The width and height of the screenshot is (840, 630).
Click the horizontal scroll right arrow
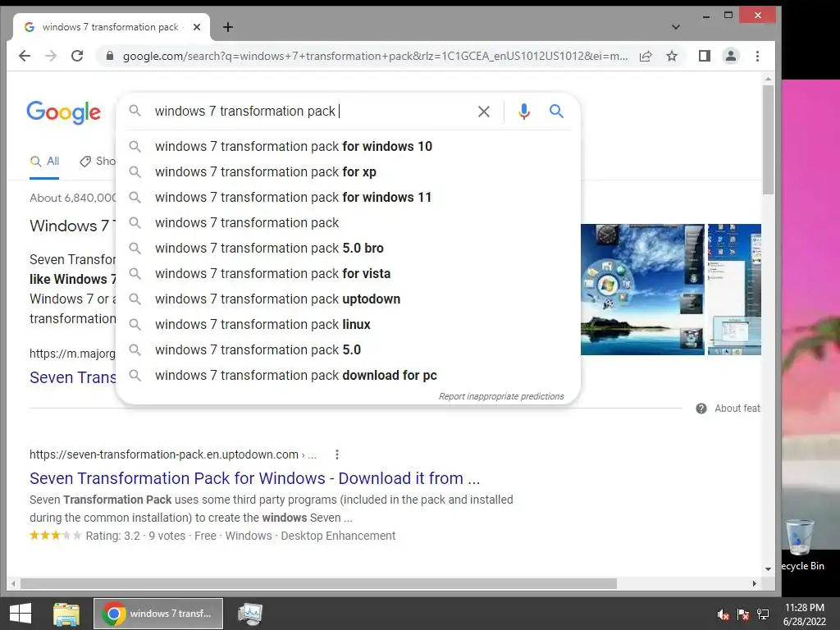[755, 583]
